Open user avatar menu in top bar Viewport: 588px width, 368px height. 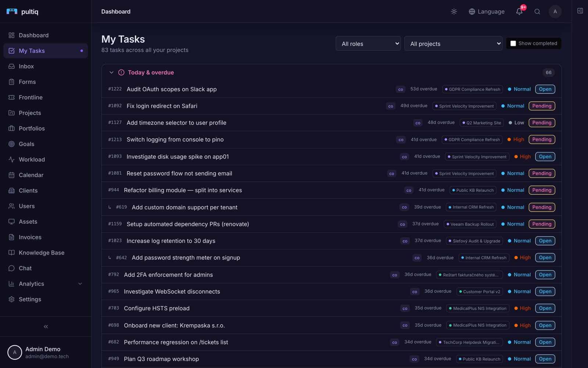[x=555, y=11]
